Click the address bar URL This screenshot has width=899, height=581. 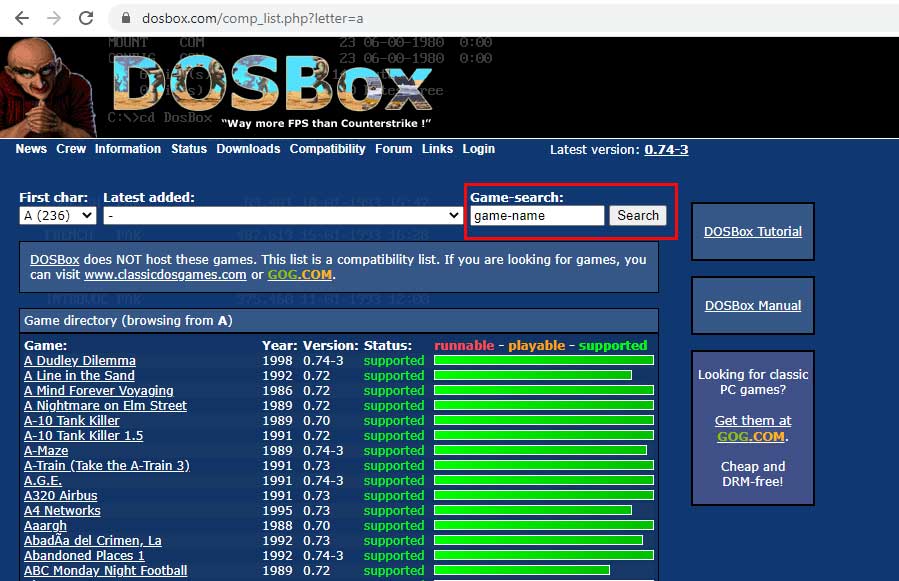[x=252, y=18]
